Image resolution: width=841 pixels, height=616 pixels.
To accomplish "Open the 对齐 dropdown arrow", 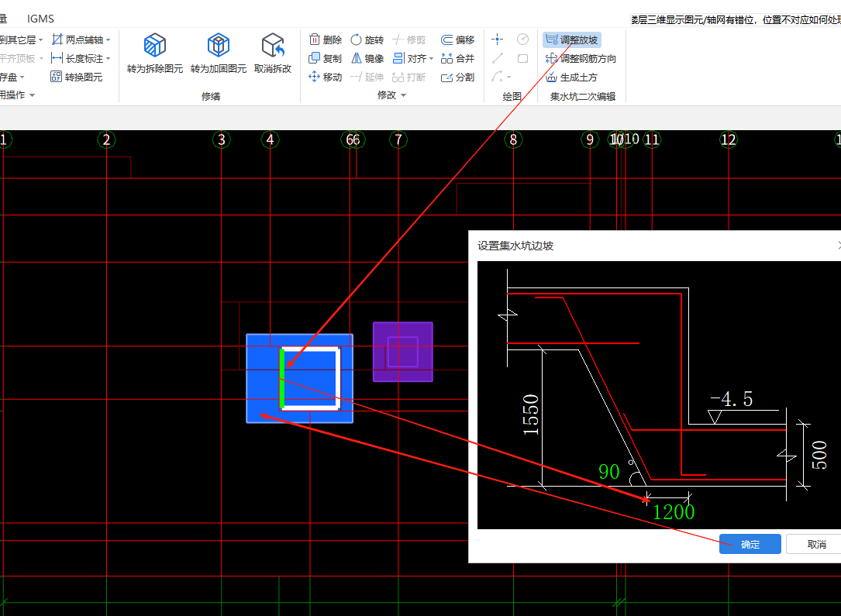I will coord(431,59).
